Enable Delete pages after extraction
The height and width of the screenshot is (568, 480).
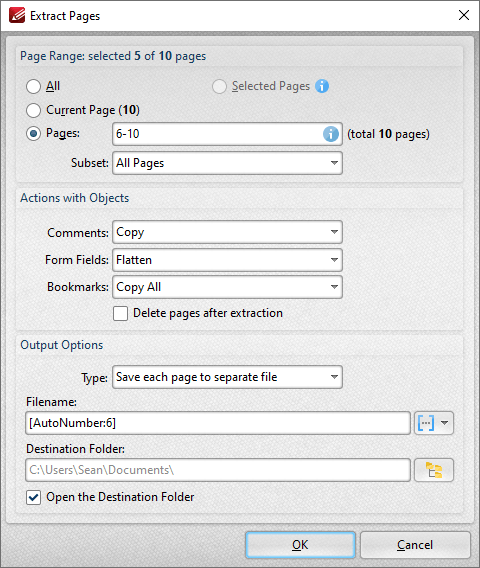pyautogui.click(x=120, y=313)
